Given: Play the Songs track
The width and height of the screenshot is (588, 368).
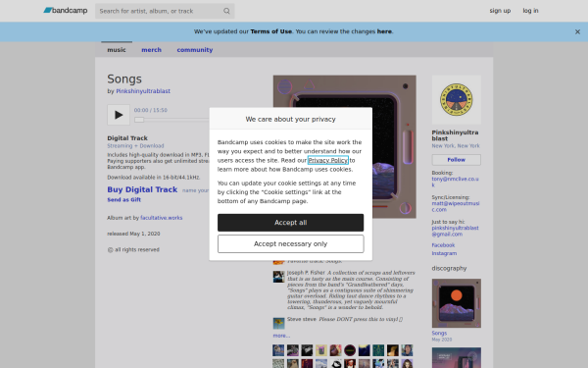Looking at the screenshot, I should coord(119,115).
